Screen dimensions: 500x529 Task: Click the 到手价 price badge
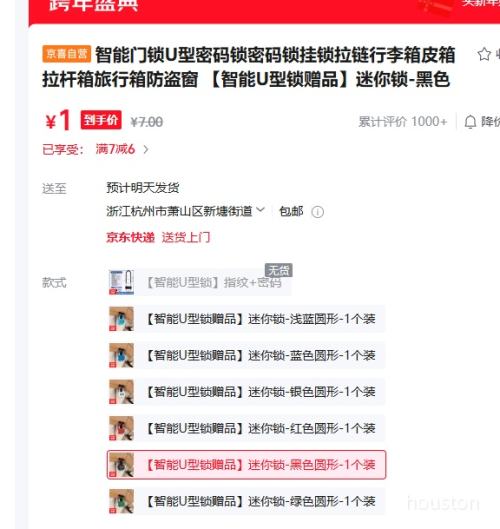(x=101, y=120)
